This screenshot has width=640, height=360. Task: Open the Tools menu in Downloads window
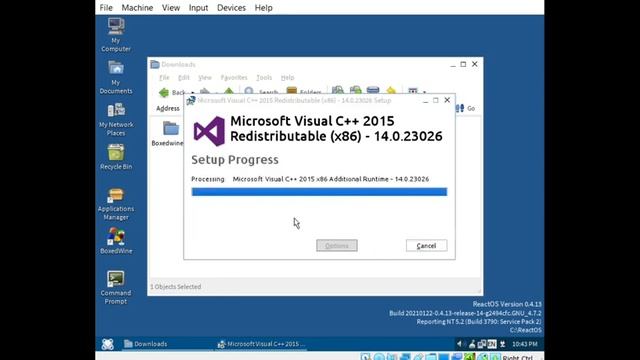tap(264, 78)
